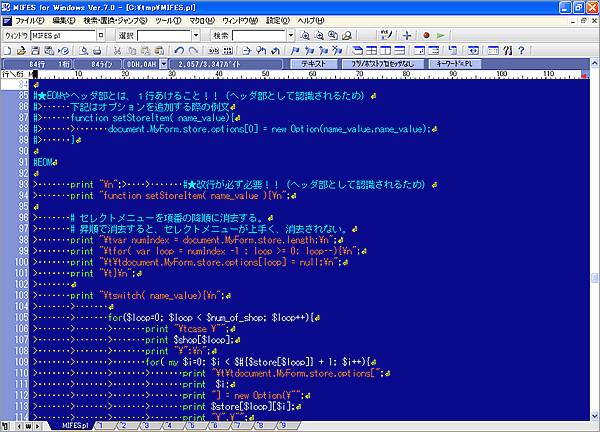The width and height of the screenshot is (600, 432).
Task: Click the プリ/ポストプロセッサなし button
Action: [x=383, y=64]
